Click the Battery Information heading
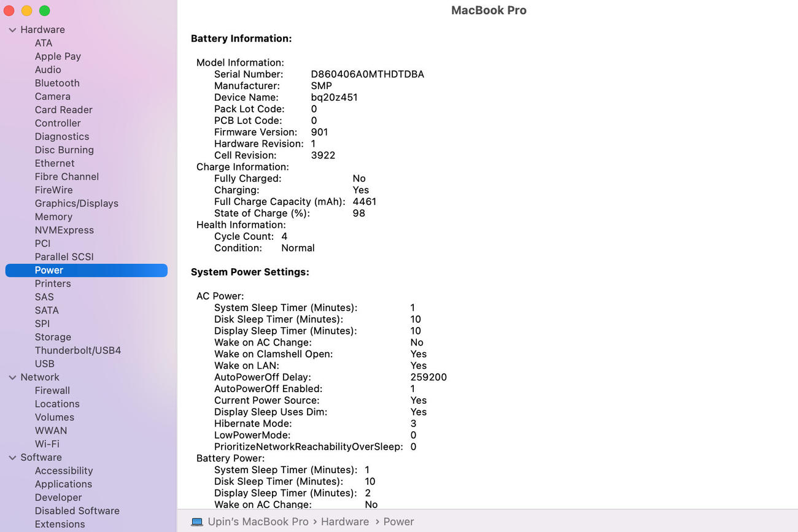The image size is (798, 532). point(241,39)
